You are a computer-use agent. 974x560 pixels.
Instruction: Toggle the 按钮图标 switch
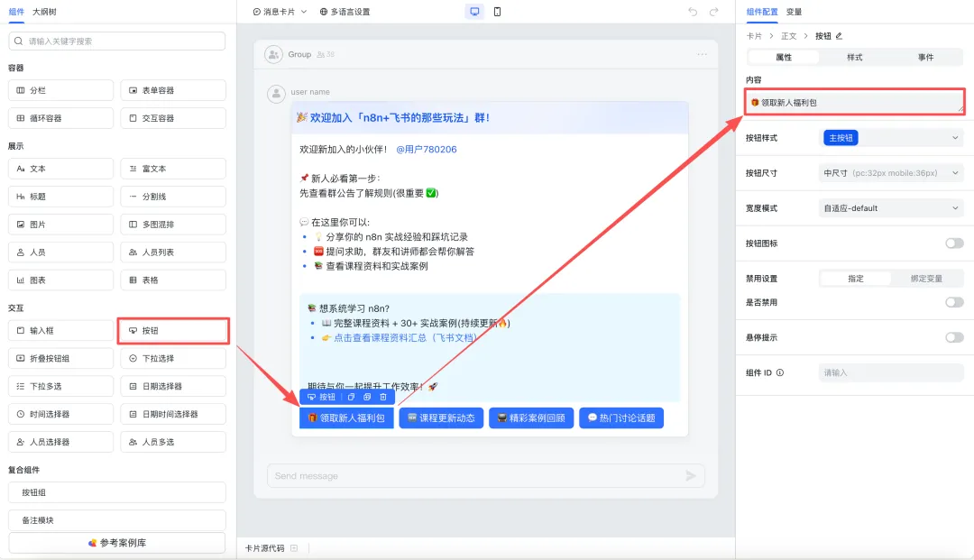[x=954, y=243]
